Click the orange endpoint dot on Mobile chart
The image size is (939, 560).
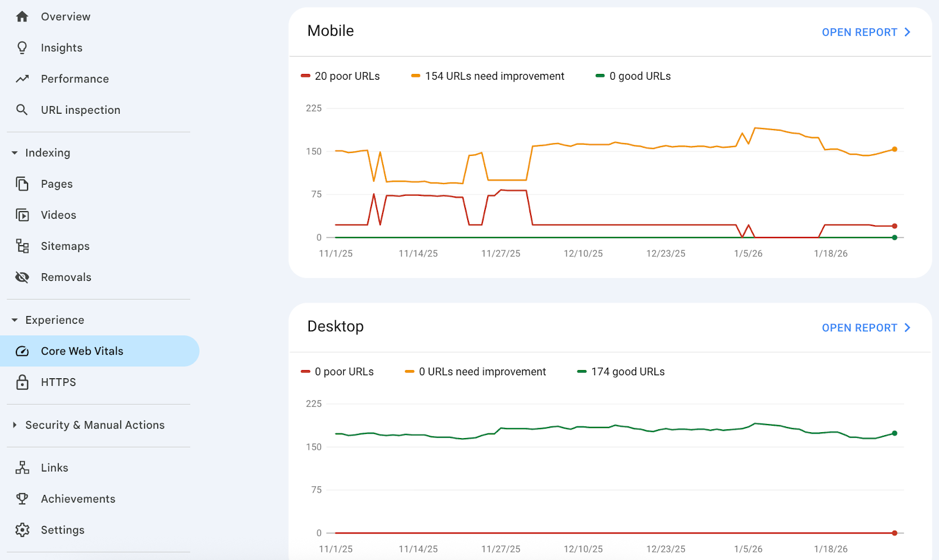894,148
